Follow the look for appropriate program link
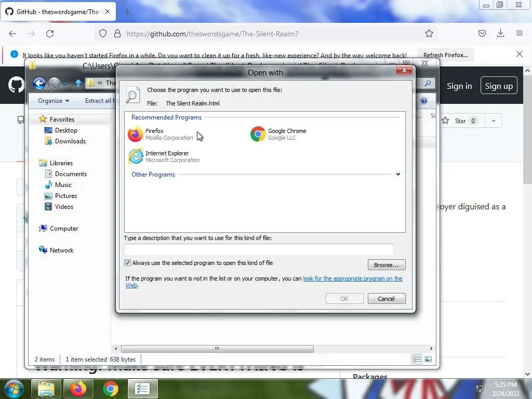Image resolution: width=532 pixels, height=399 pixels. [x=353, y=278]
